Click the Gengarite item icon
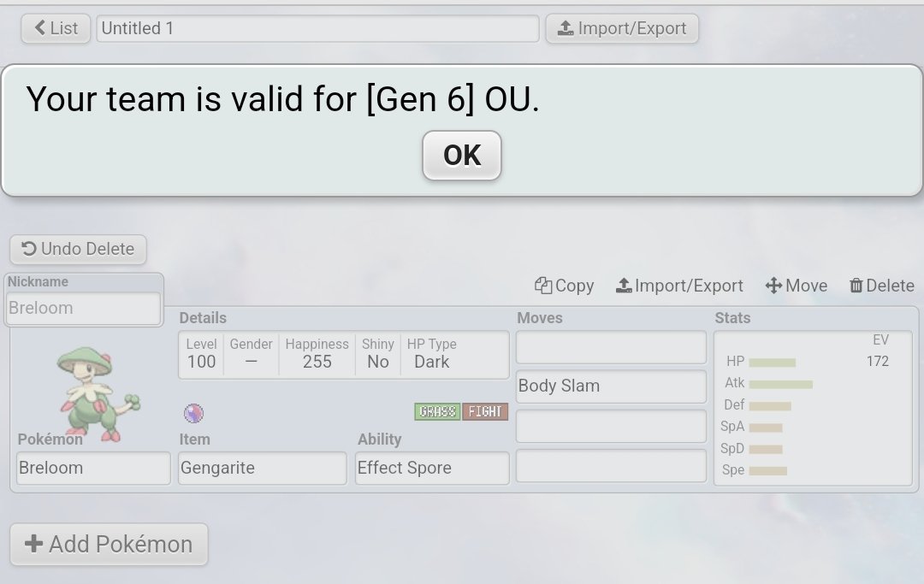924x584 pixels. [193, 414]
